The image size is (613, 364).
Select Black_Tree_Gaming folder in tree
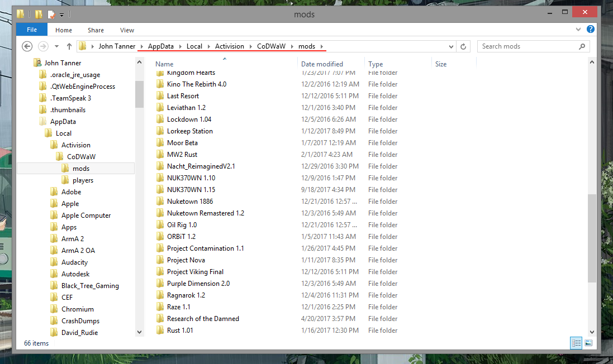point(90,285)
